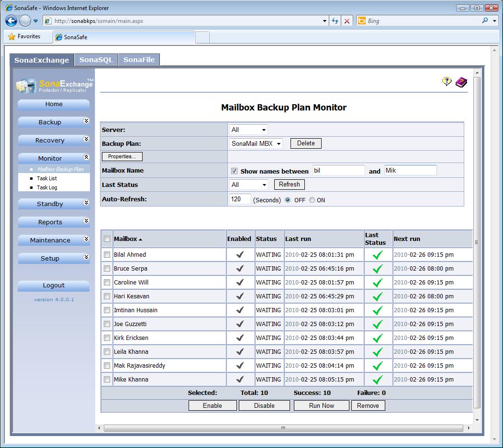Viewport: 503px width, 448px height.
Task: Click the Delete backup plan button
Action: [306, 143]
